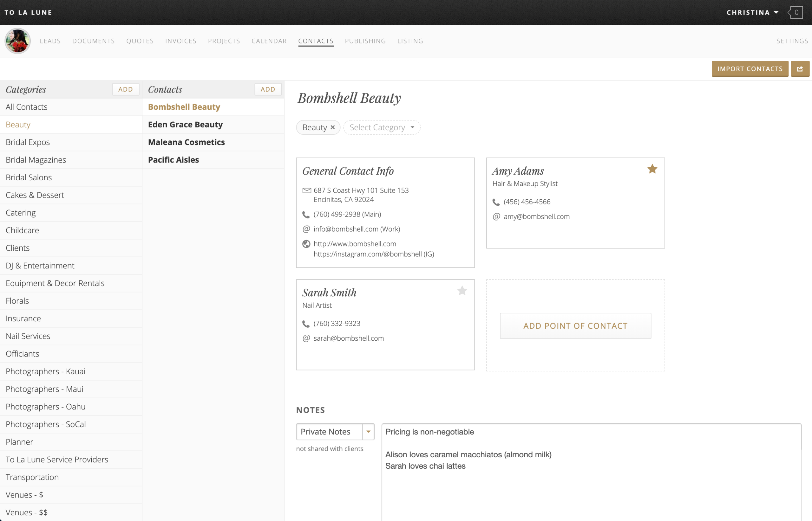Open the Florals category
This screenshot has height=521, width=812.
(71, 301)
